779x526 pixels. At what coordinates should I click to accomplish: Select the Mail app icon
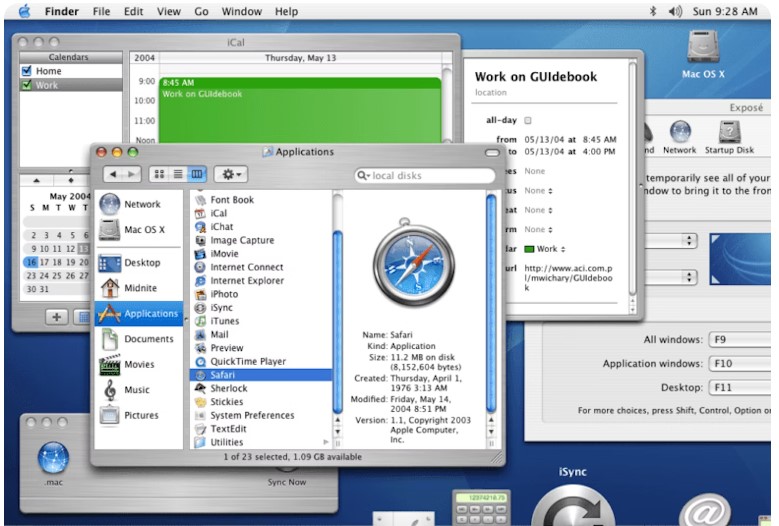[x=200, y=334]
